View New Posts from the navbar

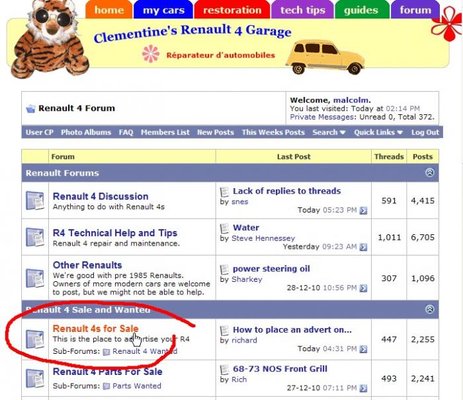(x=215, y=132)
